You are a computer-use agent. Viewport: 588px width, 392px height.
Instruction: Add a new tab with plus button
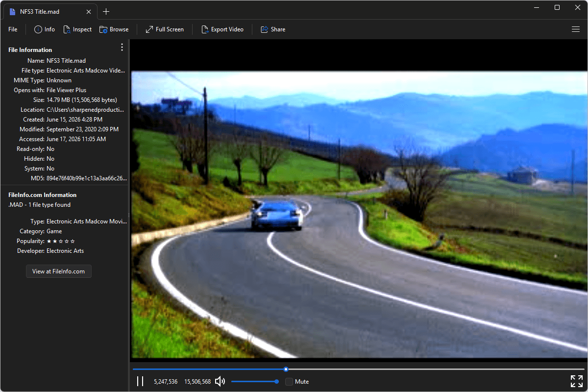click(x=106, y=12)
